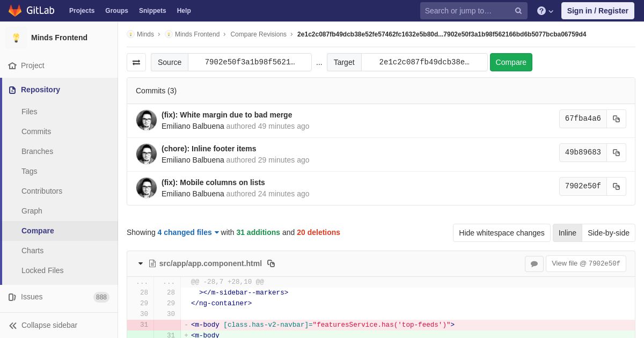
Task: Click commit hash label 49b89683
Action: pos(583,152)
